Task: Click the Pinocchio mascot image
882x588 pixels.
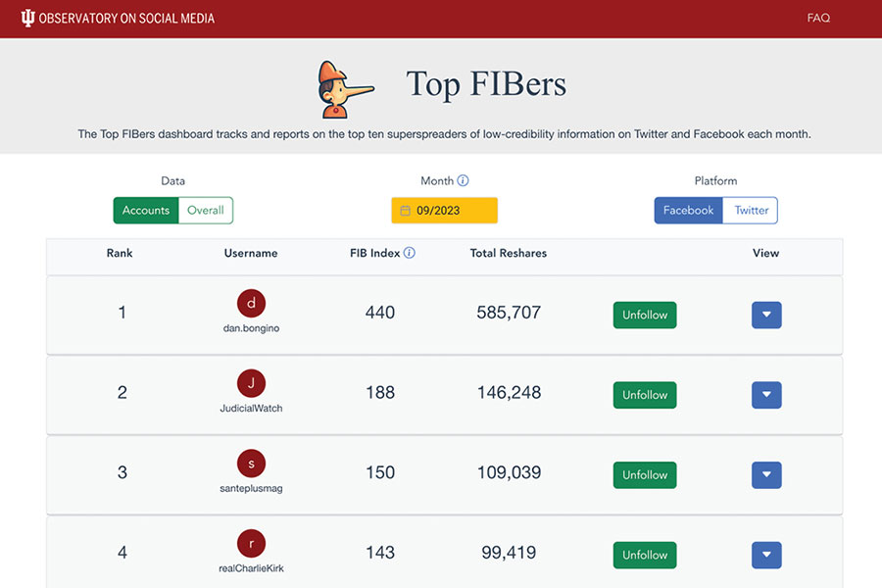Action: tap(344, 89)
